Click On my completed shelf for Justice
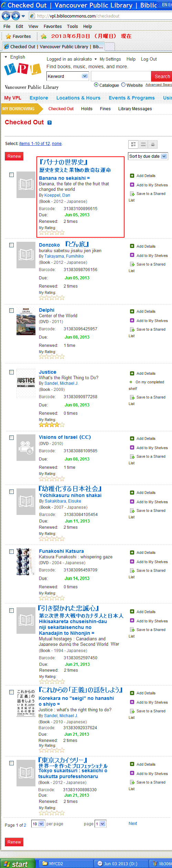Image resolution: width=172 pixels, height=868 pixels. coord(146,385)
